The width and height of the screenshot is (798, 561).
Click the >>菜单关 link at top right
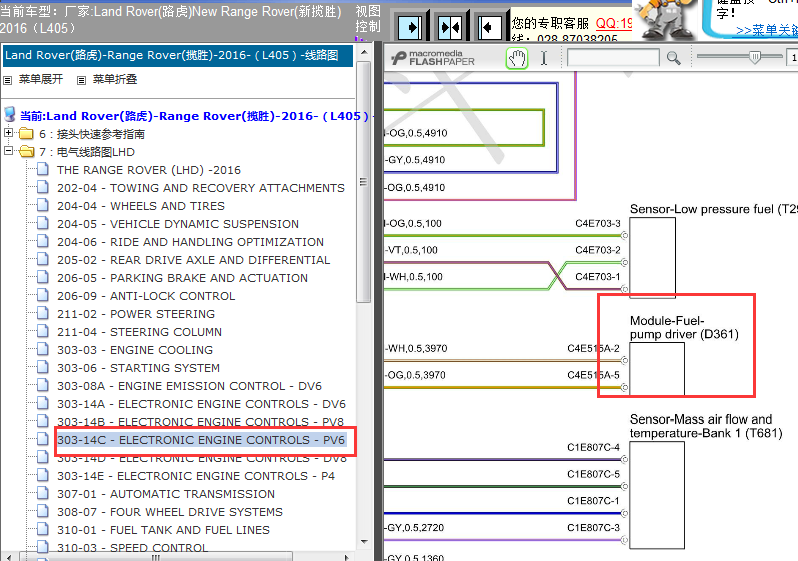[x=766, y=30]
